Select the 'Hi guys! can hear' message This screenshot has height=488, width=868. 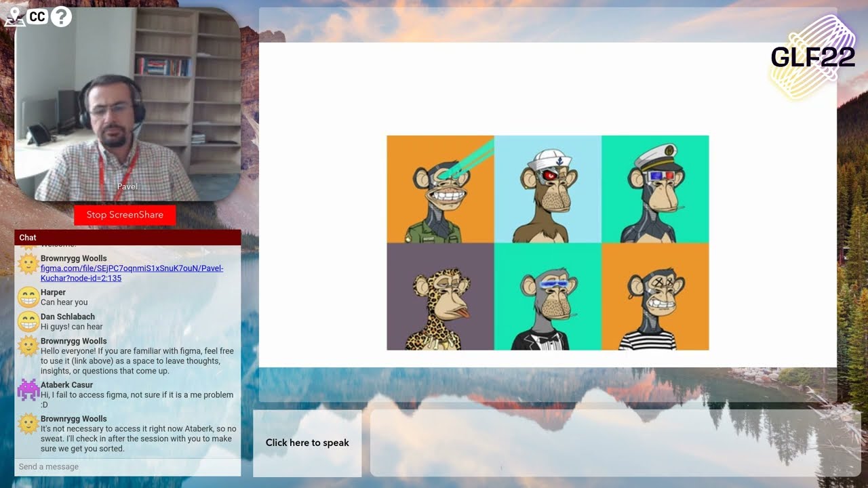pos(72,327)
